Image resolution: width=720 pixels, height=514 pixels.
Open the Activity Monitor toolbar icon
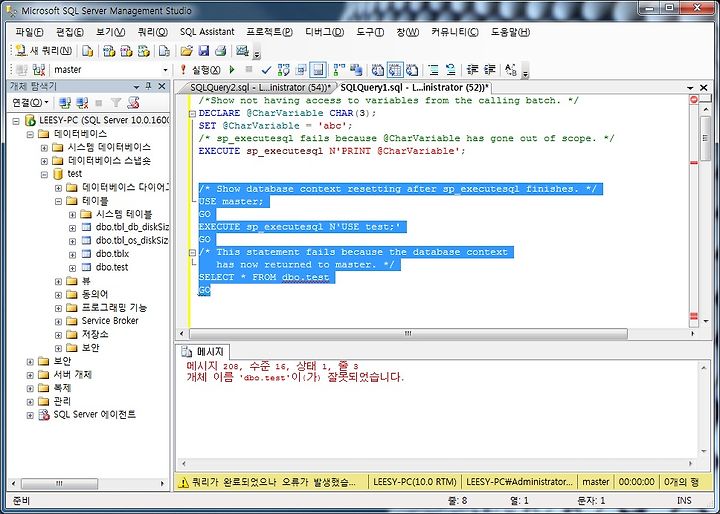point(242,51)
